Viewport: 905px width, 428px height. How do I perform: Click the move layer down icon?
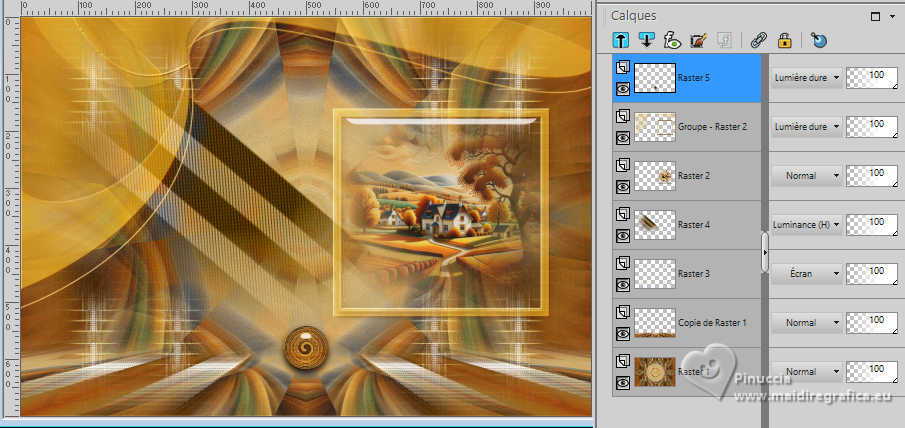[645, 41]
